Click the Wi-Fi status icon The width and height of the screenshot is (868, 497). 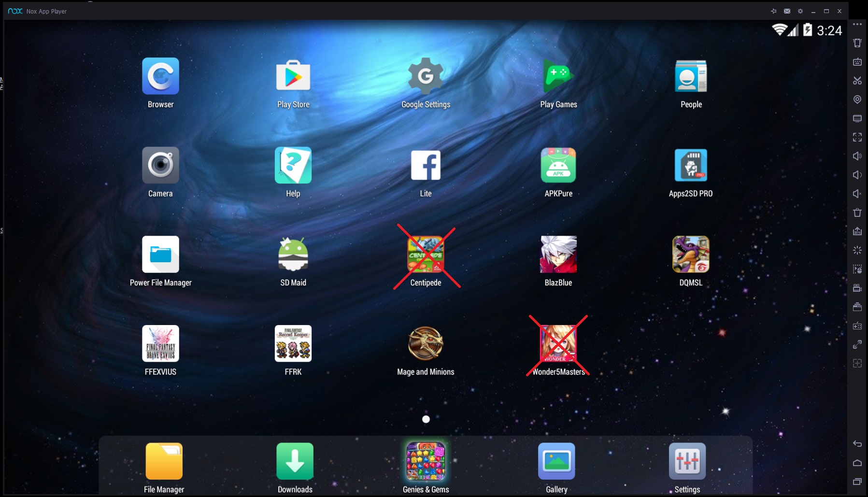[x=779, y=30]
